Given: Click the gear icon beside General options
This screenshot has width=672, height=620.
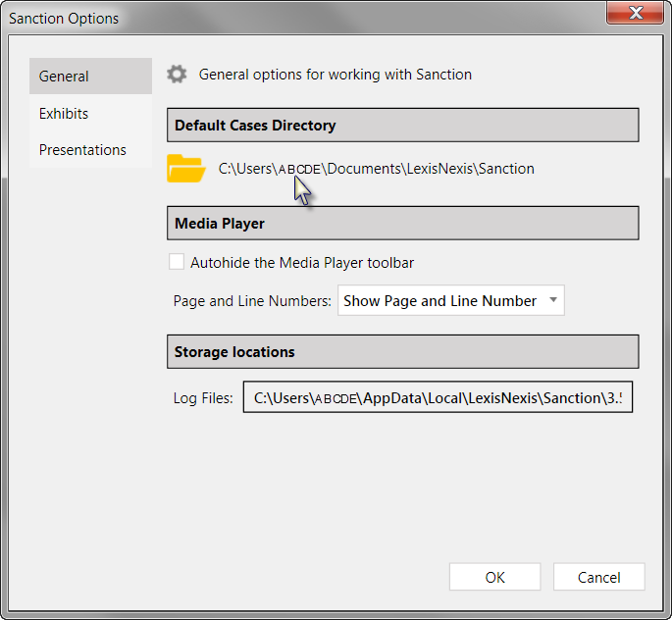Looking at the screenshot, I should [177, 75].
